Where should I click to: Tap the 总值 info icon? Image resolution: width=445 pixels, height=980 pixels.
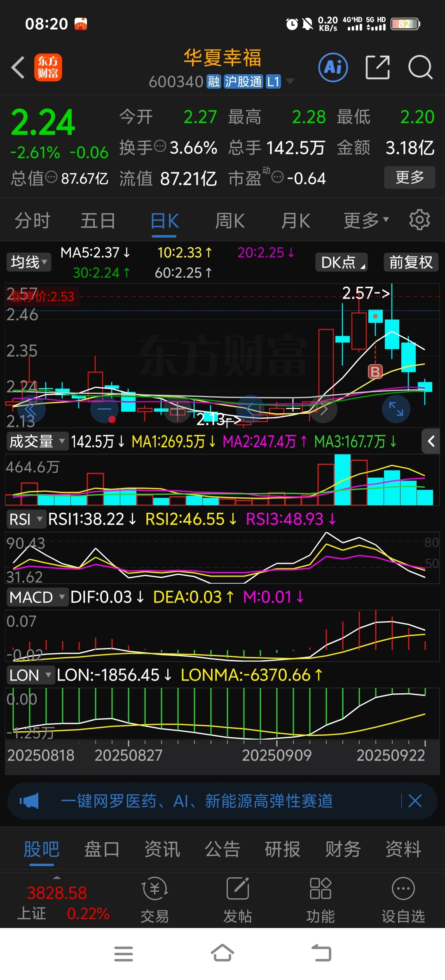click(x=51, y=177)
